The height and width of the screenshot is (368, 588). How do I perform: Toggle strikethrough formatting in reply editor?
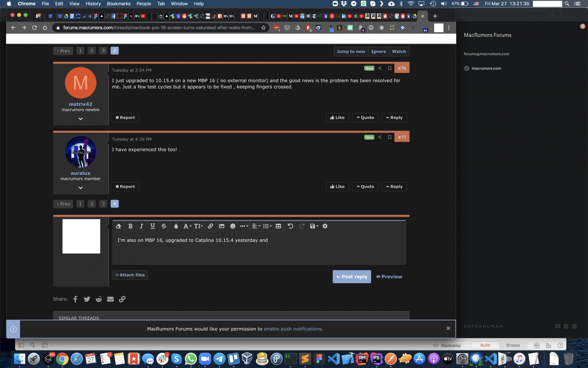[x=164, y=226]
